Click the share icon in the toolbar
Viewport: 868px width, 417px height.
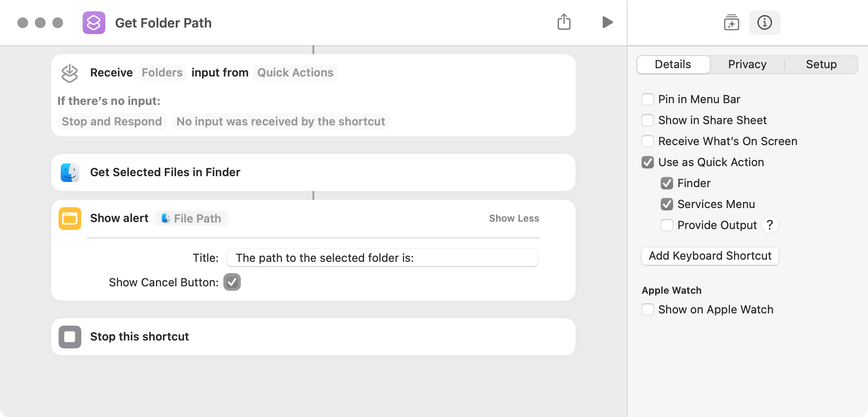click(564, 22)
